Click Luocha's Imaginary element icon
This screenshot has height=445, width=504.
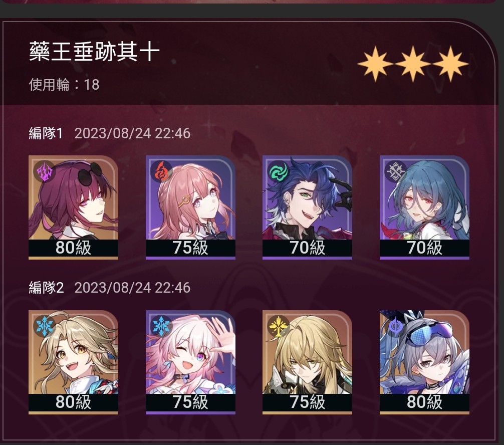click(x=279, y=326)
